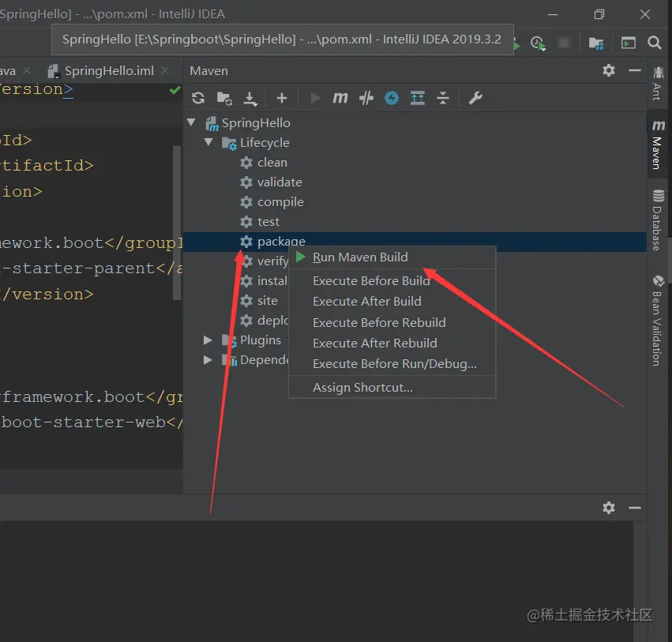The width and height of the screenshot is (672, 642).
Task: Click Download Sources and Documentation icon
Action: 250,99
